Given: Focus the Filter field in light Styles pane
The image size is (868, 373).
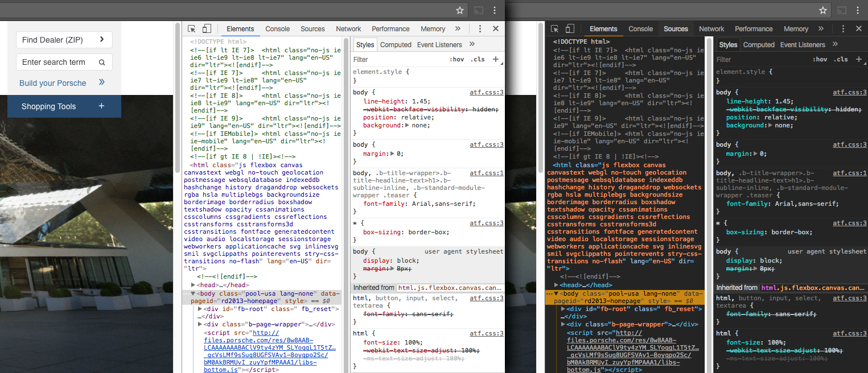Looking at the screenshot, I should click(x=393, y=59).
